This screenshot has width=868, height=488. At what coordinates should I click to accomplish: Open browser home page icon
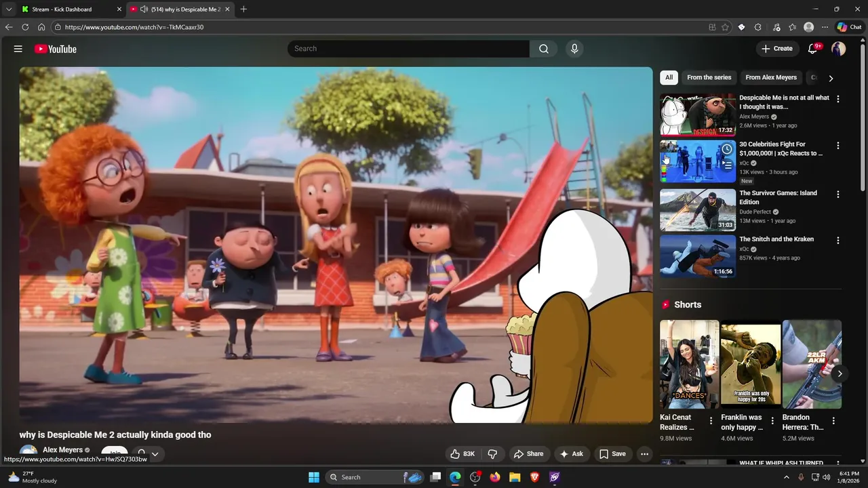pyautogui.click(x=41, y=27)
